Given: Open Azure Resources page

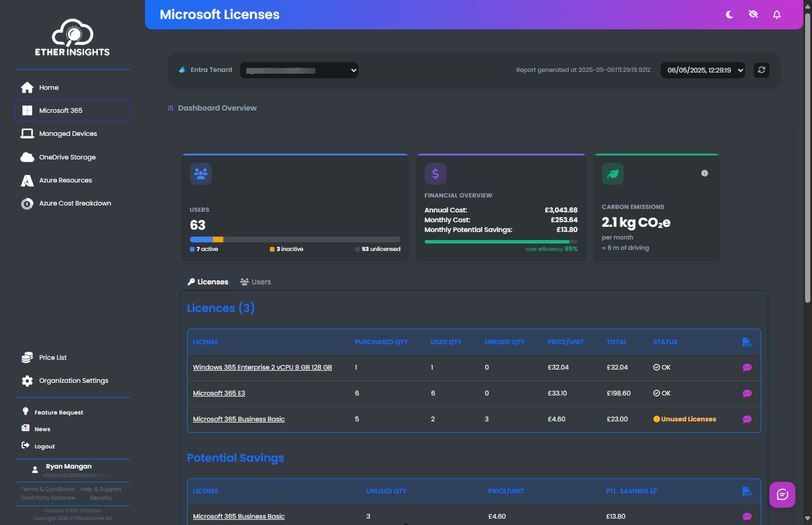Looking at the screenshot, I should click(73, 180).
